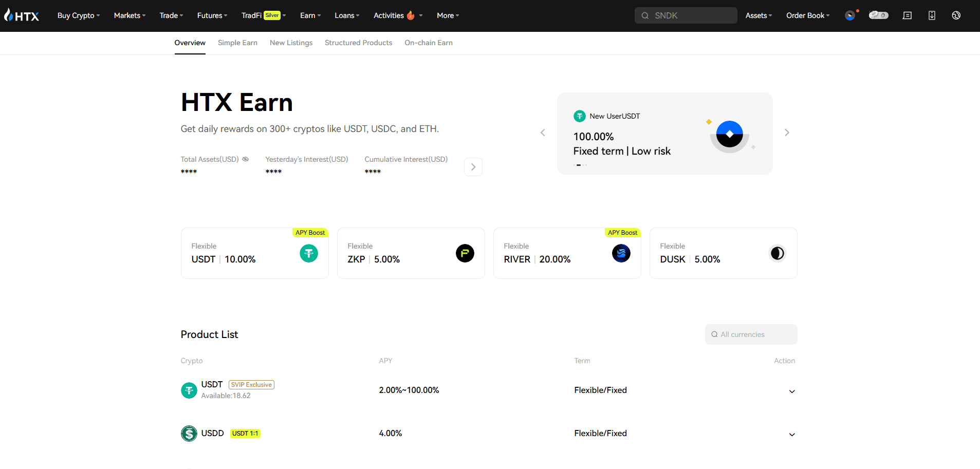Click the "Cumulative Interest(USD)" label
The image size is (980, 469).
point(406,159)
